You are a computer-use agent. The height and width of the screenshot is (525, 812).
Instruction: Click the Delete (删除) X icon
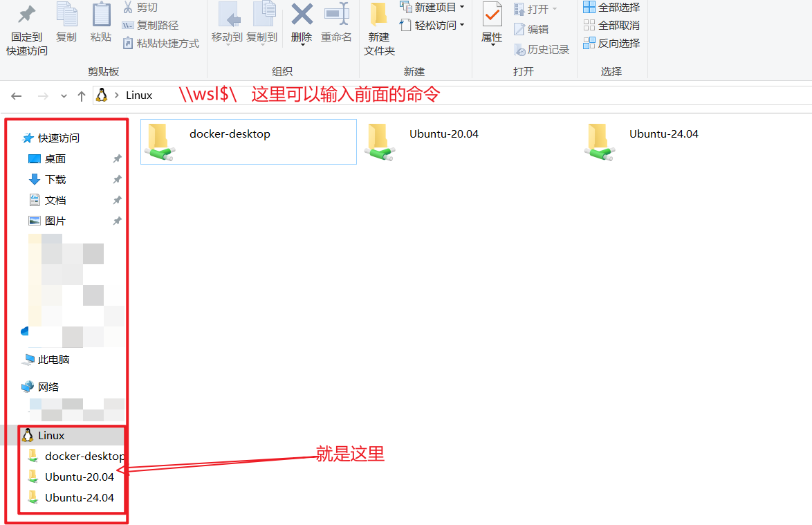302,15
